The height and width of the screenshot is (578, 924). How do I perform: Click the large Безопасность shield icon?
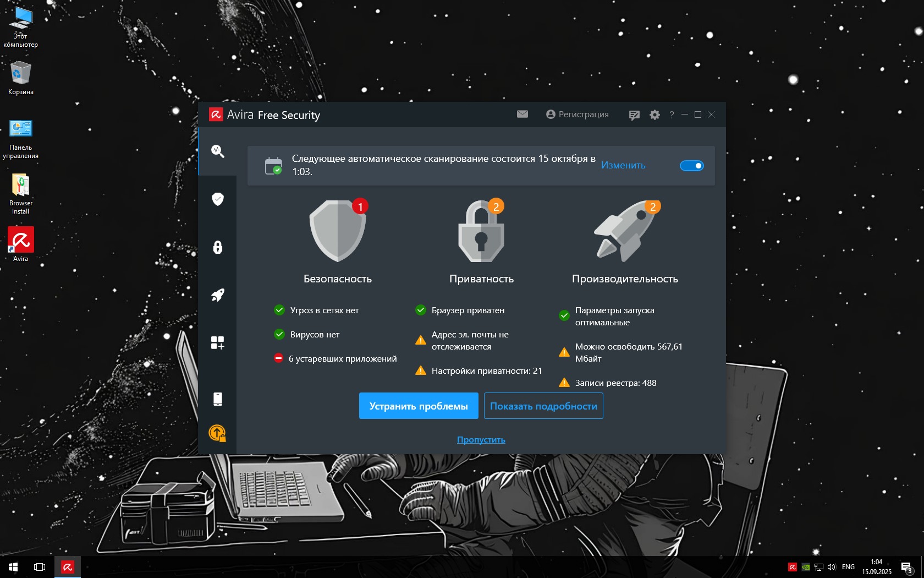pyautogui.click(x=338, y=231)
